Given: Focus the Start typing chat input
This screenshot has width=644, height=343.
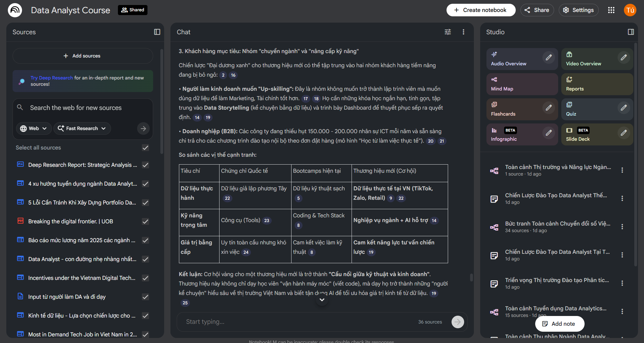Looking at the screenshot, I should point(296,322).
